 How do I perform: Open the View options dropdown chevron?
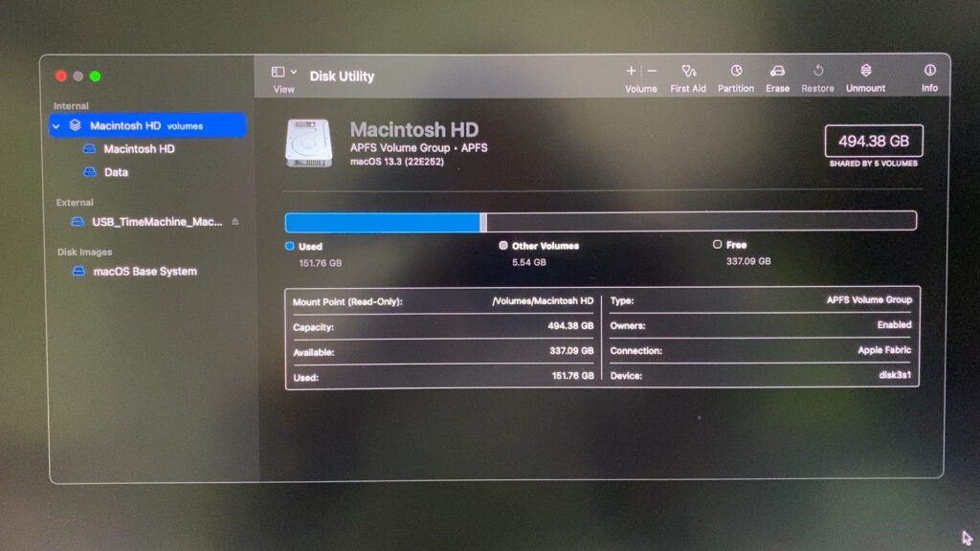click(294, 72)
